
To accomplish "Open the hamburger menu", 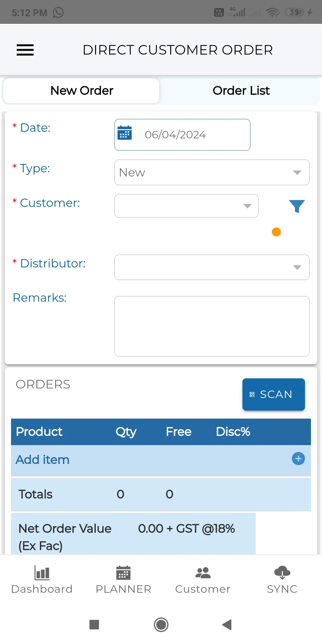I will click(25, 50).
